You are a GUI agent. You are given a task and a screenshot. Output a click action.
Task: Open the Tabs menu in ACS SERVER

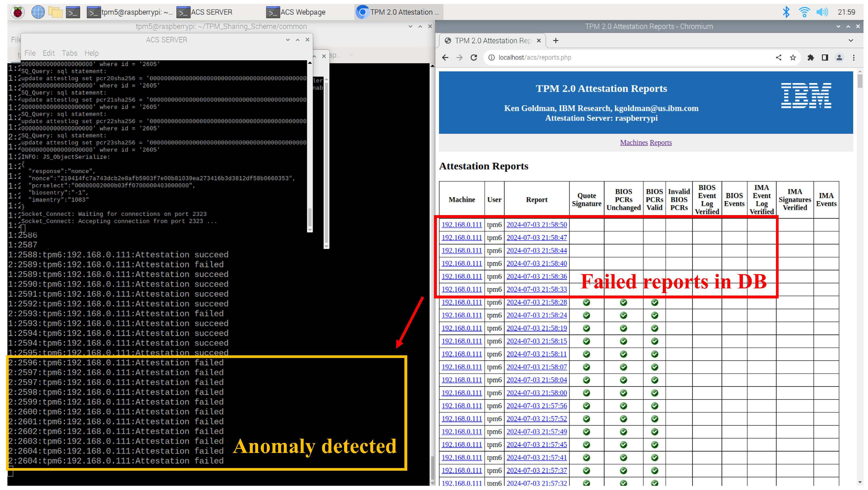tap(69, 53)
